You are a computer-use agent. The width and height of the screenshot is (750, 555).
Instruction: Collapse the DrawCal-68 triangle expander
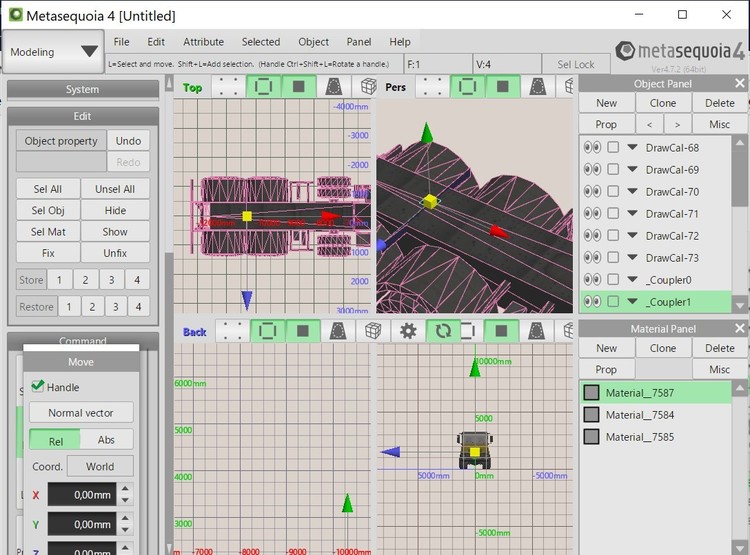tap(632, 147)
